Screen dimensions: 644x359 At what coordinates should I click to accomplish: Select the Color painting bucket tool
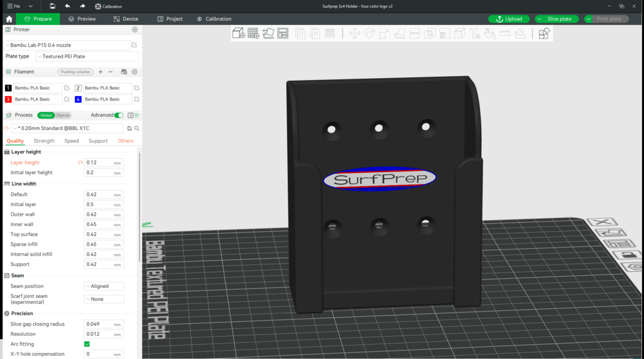(x=490, y=33)
